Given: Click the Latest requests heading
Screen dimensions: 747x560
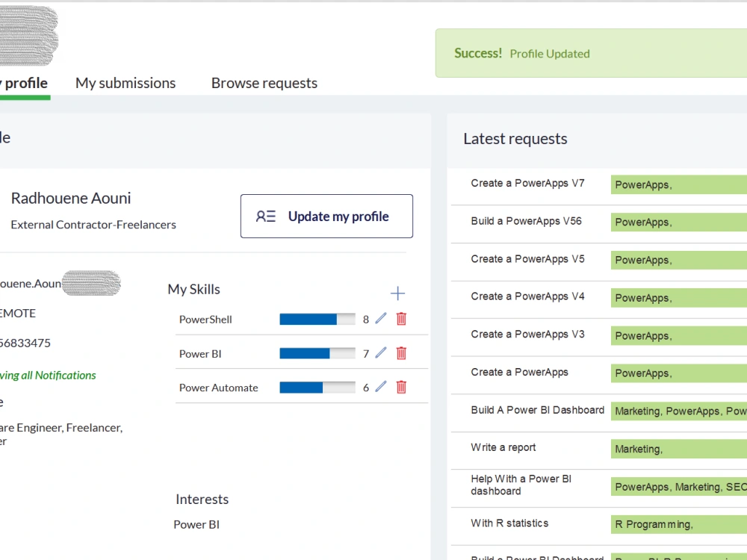Looking at the screenshot, I should pos(515,139).
